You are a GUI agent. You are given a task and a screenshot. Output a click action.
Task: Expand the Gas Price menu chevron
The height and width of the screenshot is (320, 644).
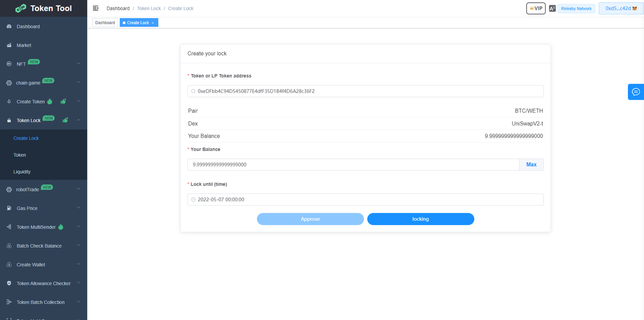tap(78, 208)
